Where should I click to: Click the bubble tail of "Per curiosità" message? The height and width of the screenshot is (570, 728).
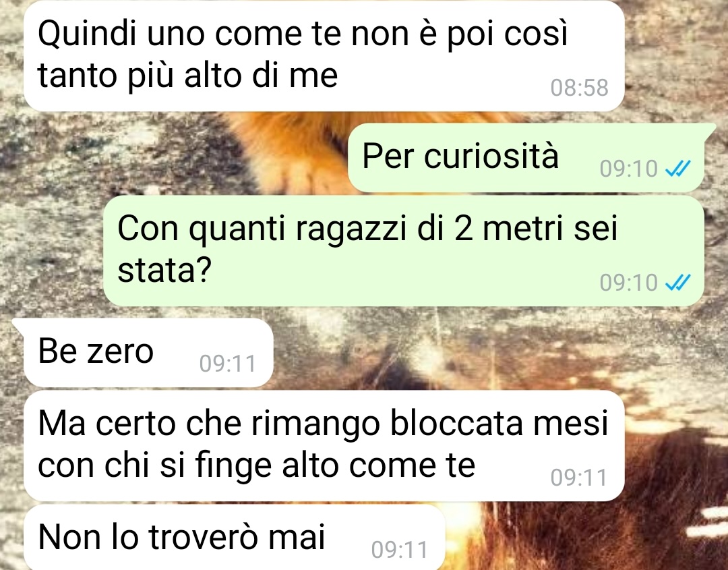pyautogui.click(x=710, y=132)
